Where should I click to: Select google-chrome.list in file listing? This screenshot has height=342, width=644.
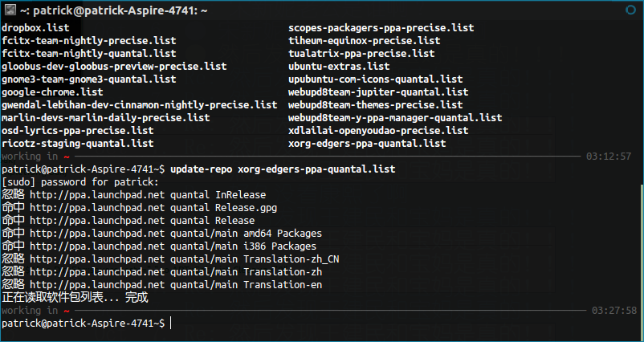point(52,92)
